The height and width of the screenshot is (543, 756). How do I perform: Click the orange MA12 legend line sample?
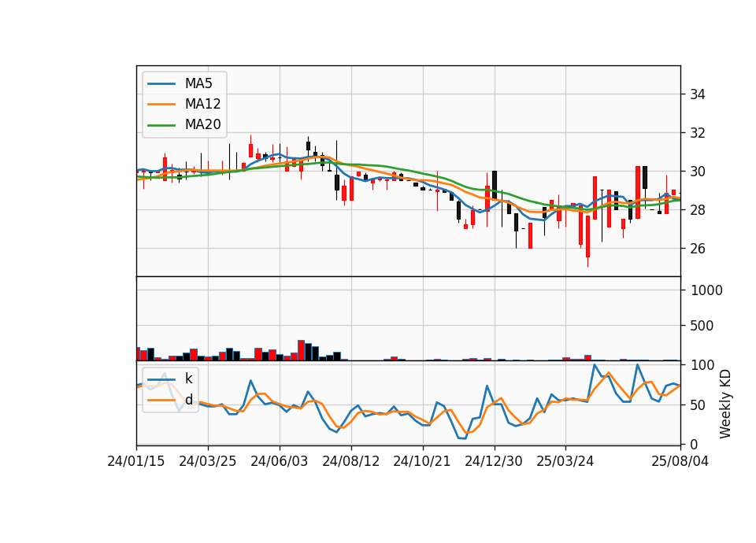161,104
